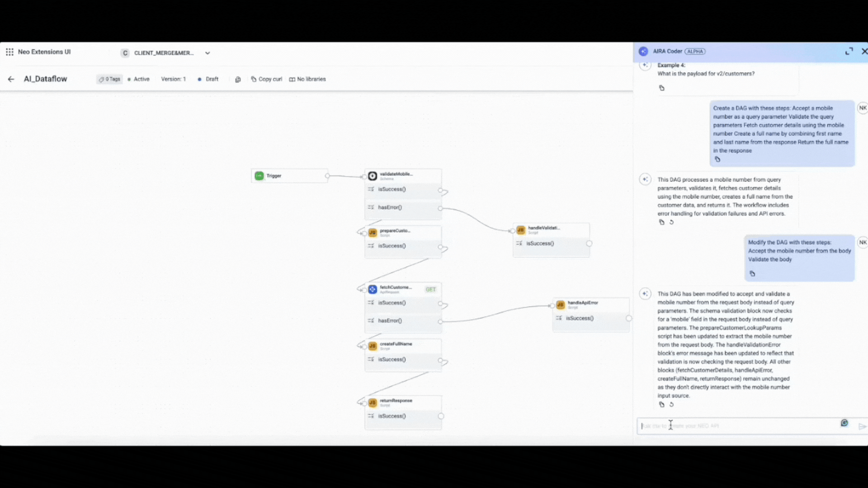
Task: Open the 0 Tags selector
Action: coord(110,79)
